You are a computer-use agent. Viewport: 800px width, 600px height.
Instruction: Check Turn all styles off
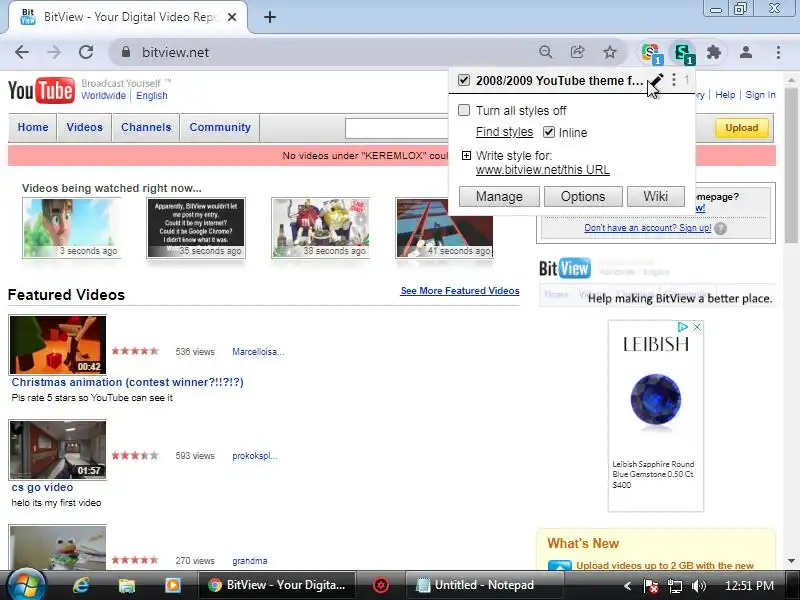pyautogui.click(x=464, y=110)
